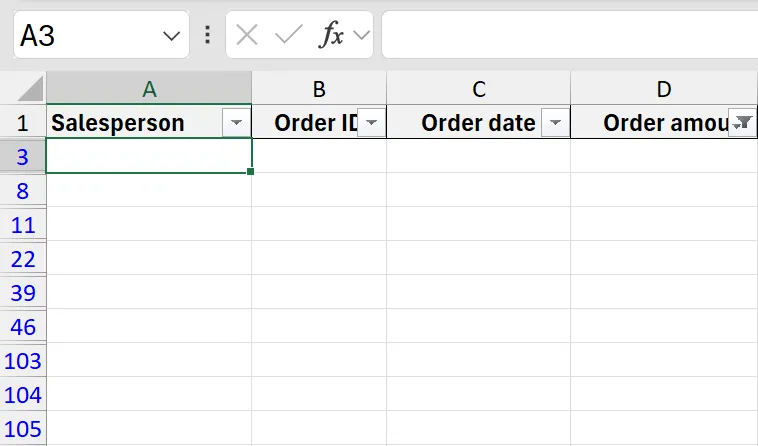This screenshot has width=758, height=446.
Task: Select row 103 header
Action: click(23, 360)
